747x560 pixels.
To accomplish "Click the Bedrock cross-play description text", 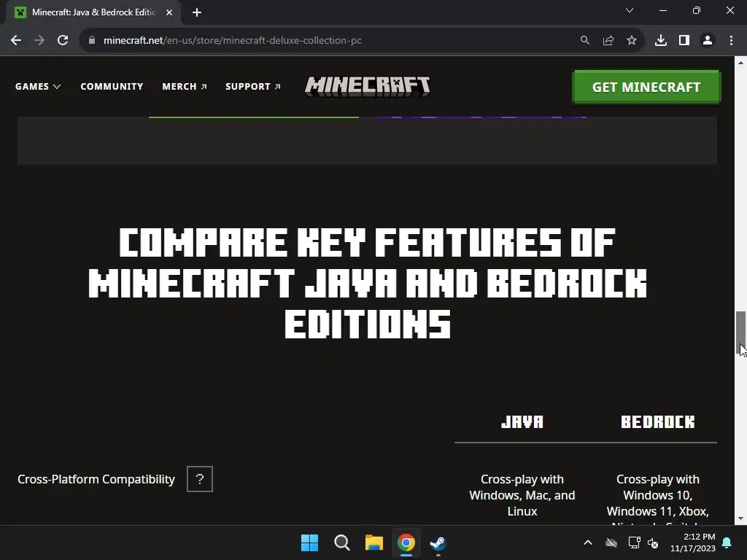I will 657,499.
